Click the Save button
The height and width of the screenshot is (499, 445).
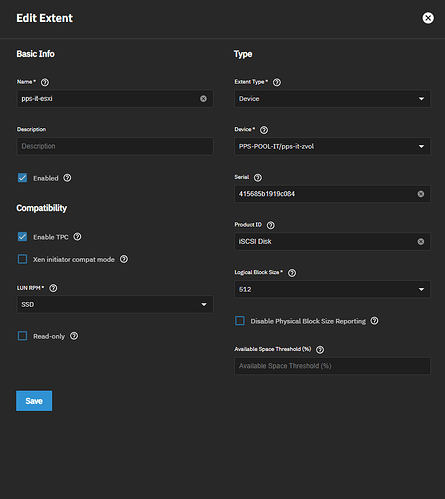click(x=34, y=401)
